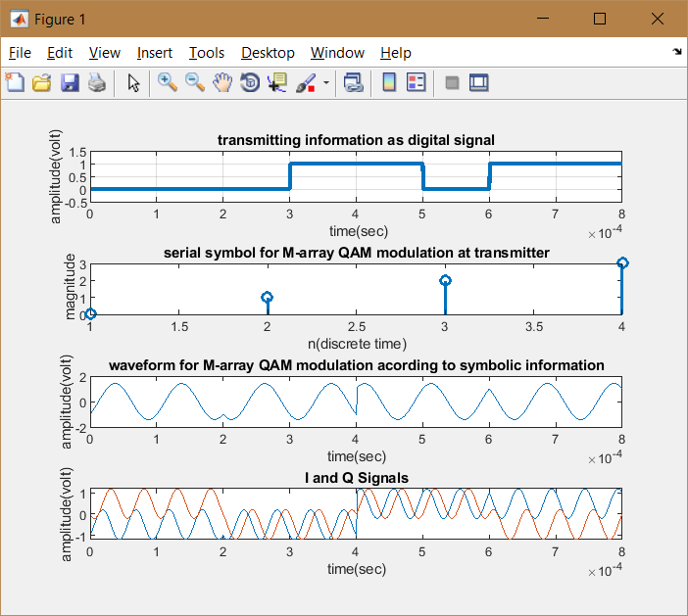Minimize the Figure 1 window

pos(543,19)
